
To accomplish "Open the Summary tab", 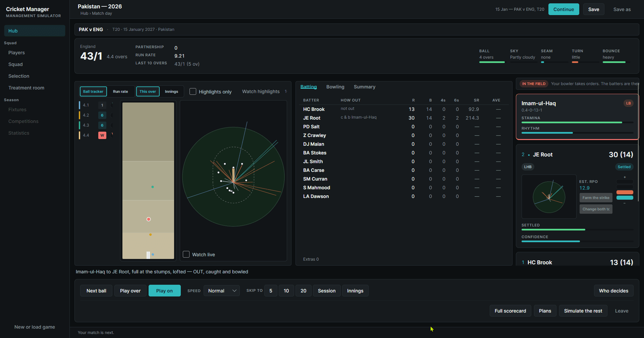I will coord(365,87).
